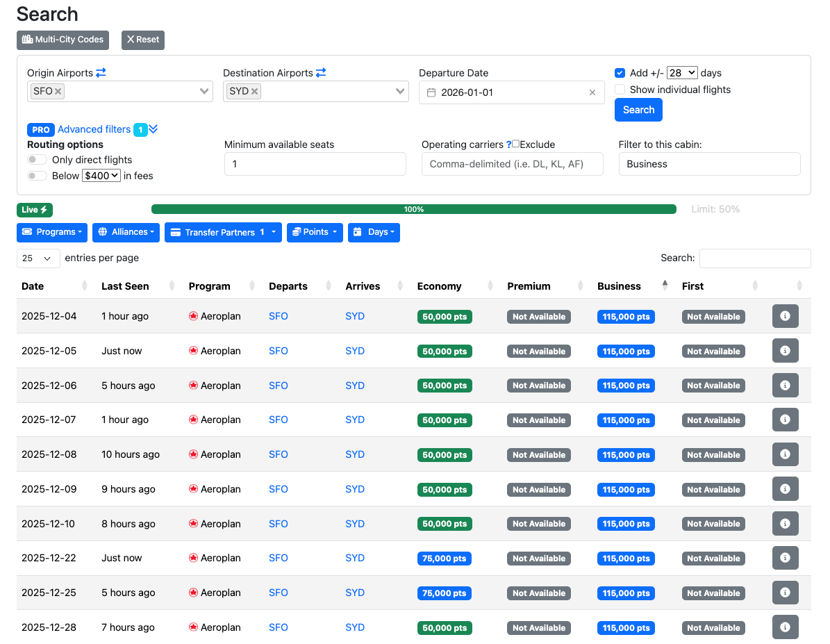Check the Exclude carriers checkbox

coord(515,144)
